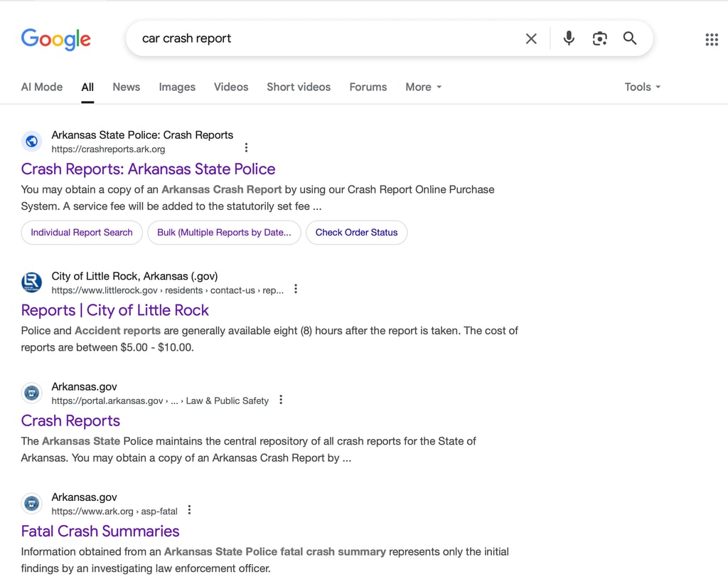Start voice search with the microphone icon
This screenshot has height=577, width=728.
click(x=569, y=38)
